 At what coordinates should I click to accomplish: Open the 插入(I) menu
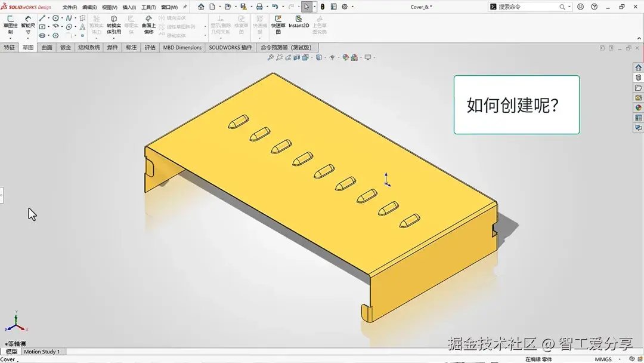pyautogui.click(x=129, y=7)
